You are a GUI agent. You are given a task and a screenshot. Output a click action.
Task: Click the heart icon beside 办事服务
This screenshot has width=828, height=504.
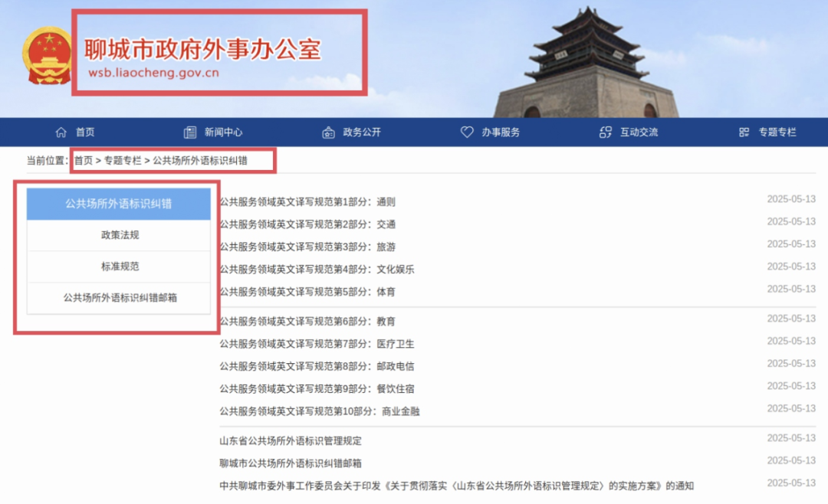point(467,132)
